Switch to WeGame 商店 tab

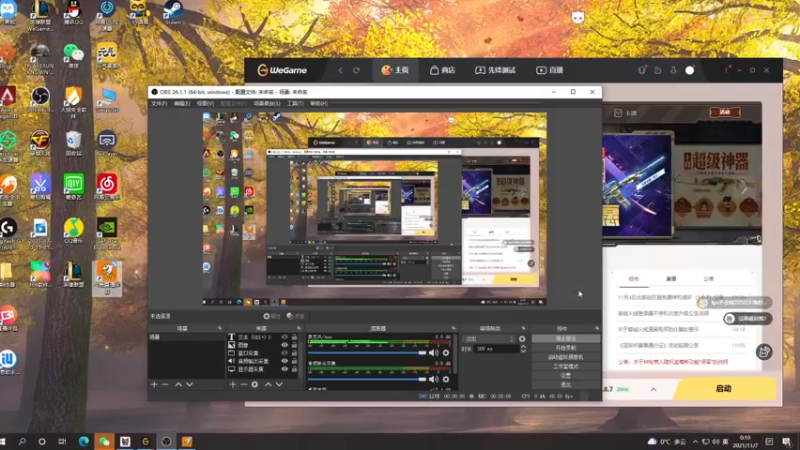(442, 70)
